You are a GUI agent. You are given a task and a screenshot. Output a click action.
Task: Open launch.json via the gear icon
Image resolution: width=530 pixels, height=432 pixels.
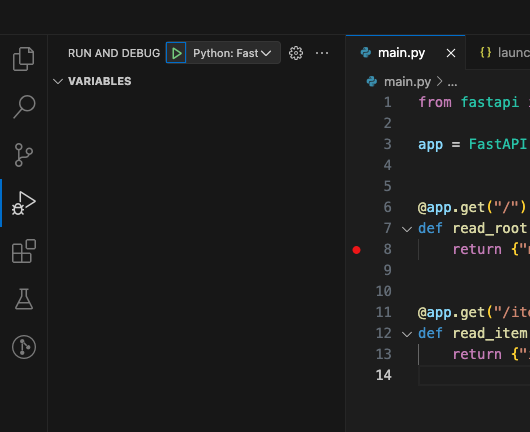tap(296, 53)
